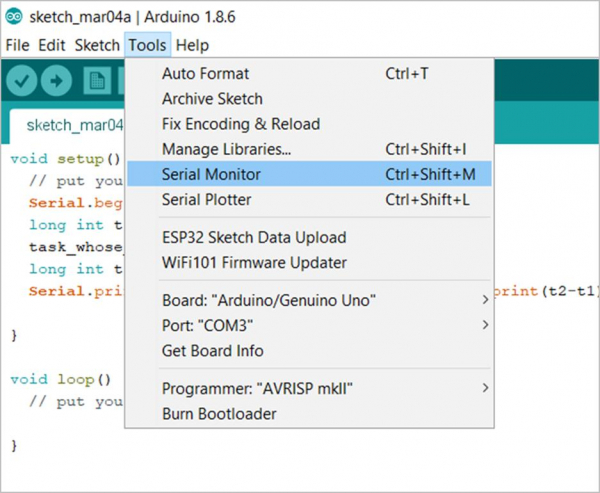Screen dimensions: 600x493
Task: Open the Help menu
Action: (192, 45)
